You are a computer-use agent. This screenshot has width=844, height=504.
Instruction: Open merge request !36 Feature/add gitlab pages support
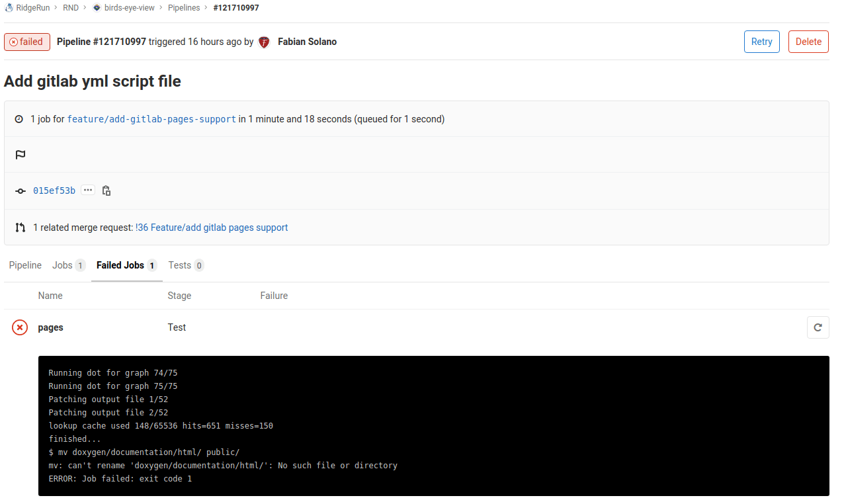pos(212,227)
